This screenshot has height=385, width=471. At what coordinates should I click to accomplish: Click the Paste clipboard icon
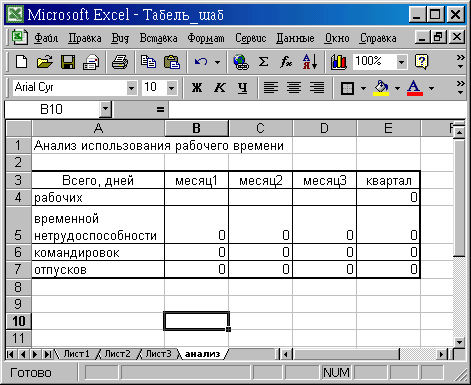point(172,62)
